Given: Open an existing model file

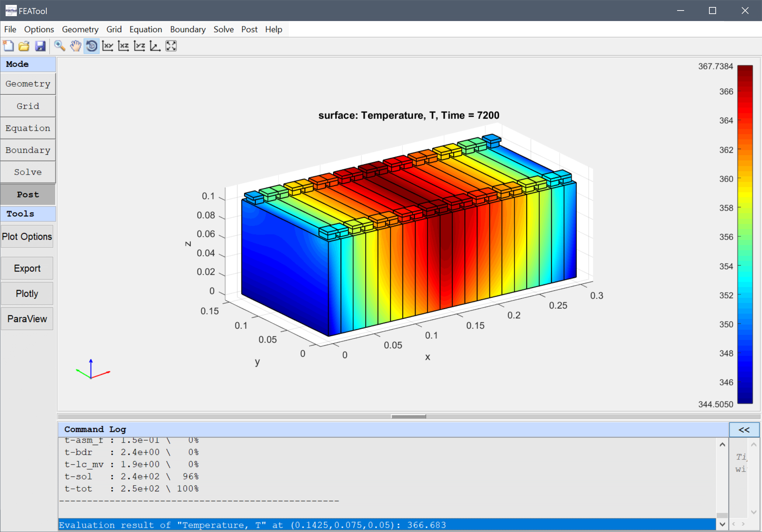Looking at the screenshot, I should pyautogui.click(x=24, y=46).
